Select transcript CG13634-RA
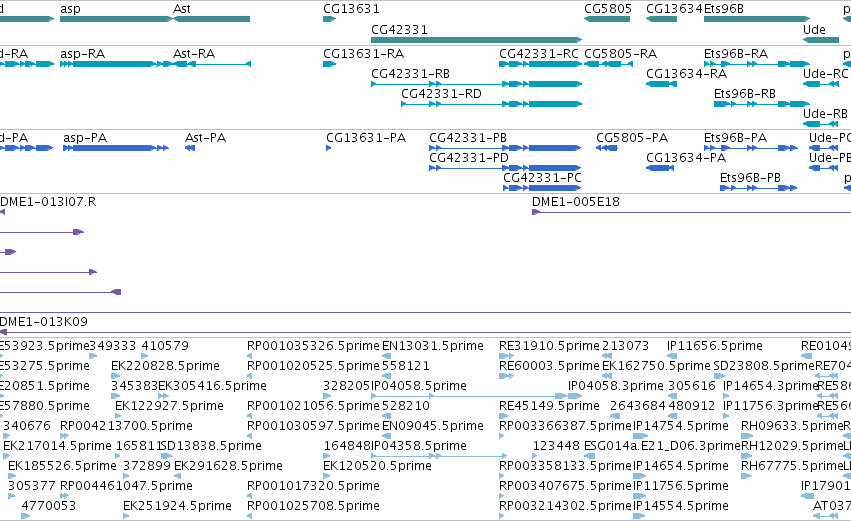Viewport: 851px width, 521px height. 661,84
